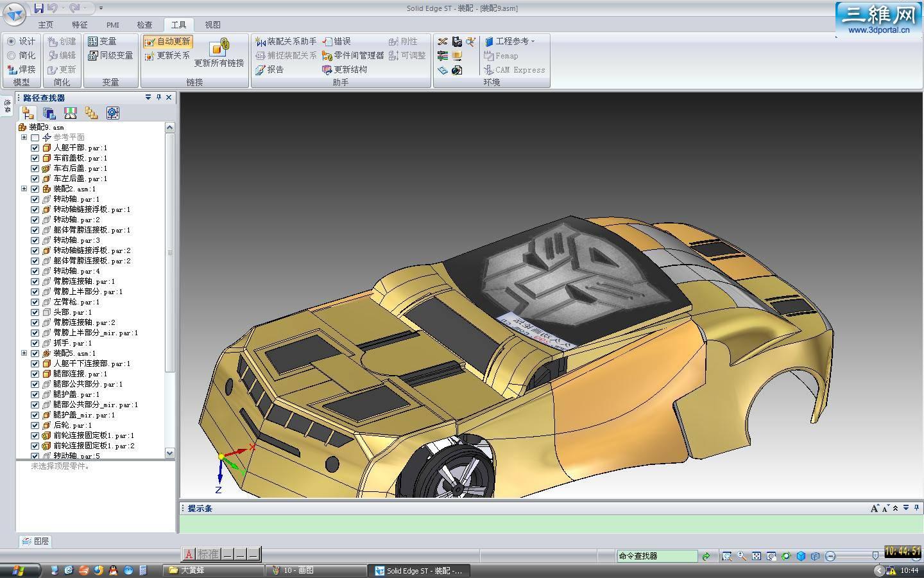Open the gear settings tab in PathFinder
The height and width of the screenshot is (578, 924).
point(113,113)
